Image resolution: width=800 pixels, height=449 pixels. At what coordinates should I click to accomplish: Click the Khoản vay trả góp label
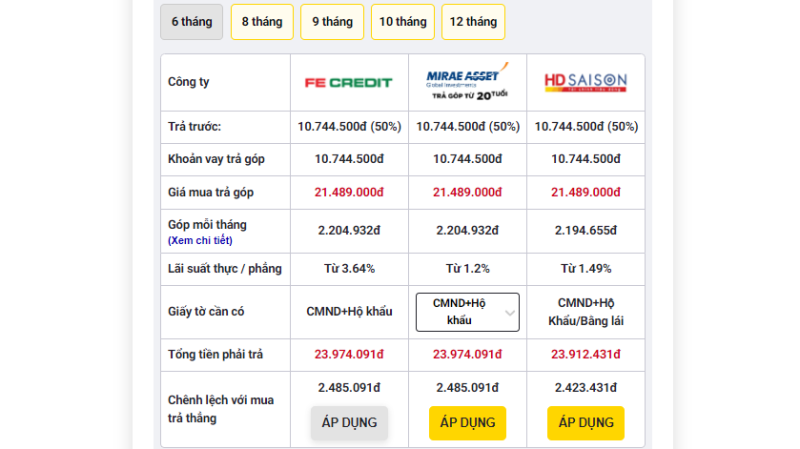pyautogui.click(x=216, y=159)
